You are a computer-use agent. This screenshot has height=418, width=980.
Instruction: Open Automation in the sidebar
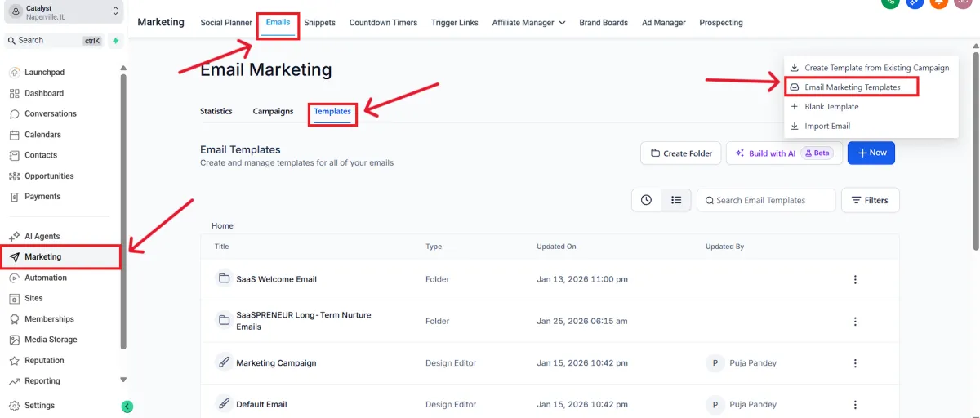coord(46,278)
